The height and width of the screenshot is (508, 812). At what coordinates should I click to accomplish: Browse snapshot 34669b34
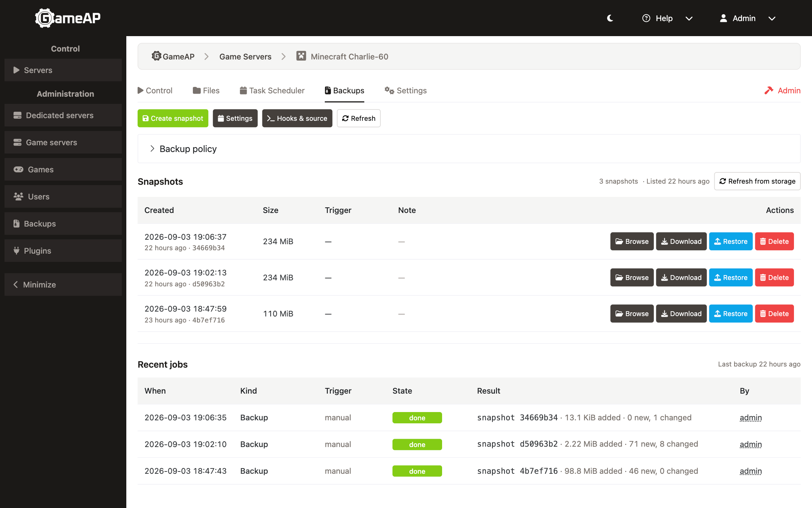pos(632,241)
